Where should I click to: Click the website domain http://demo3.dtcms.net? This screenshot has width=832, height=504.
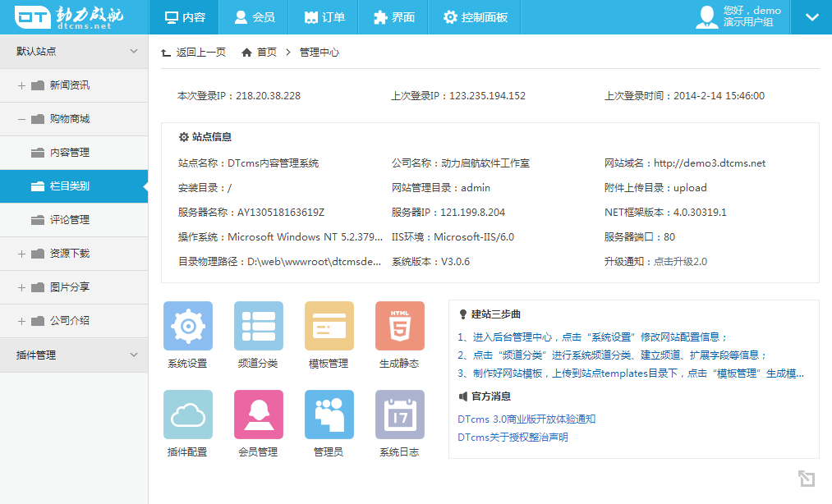pos(710,163)
